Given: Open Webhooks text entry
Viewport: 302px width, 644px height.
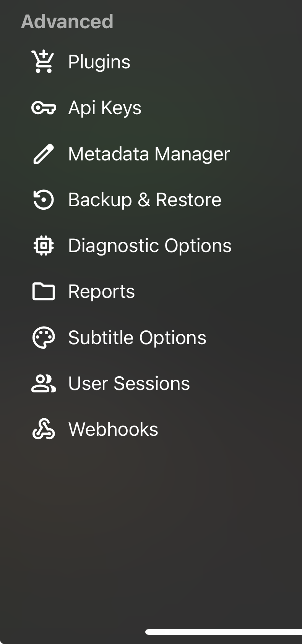Looking at the screenshot, I should click(x=113, y=429).
